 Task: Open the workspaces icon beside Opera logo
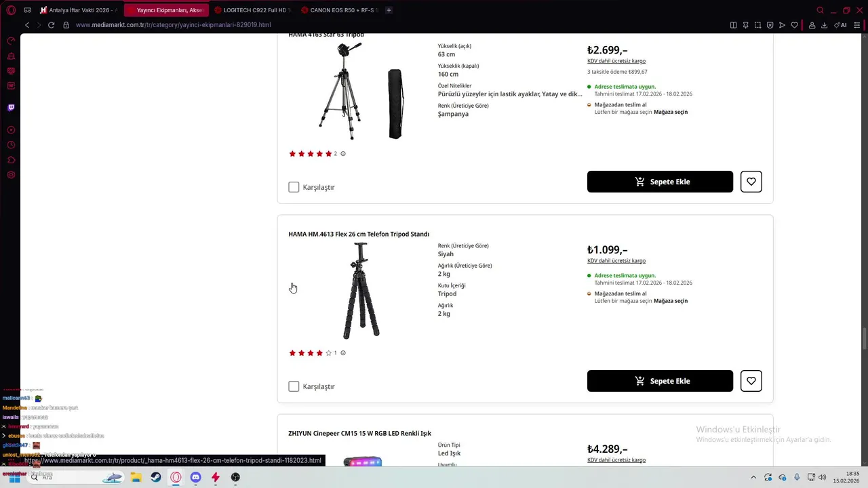pos(27,10)
